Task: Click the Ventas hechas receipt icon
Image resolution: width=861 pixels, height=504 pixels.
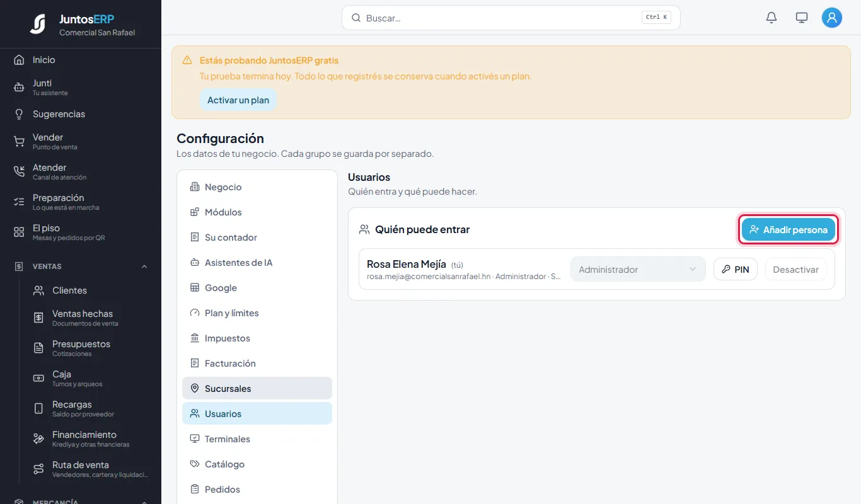Action: [x=38, y=318]
